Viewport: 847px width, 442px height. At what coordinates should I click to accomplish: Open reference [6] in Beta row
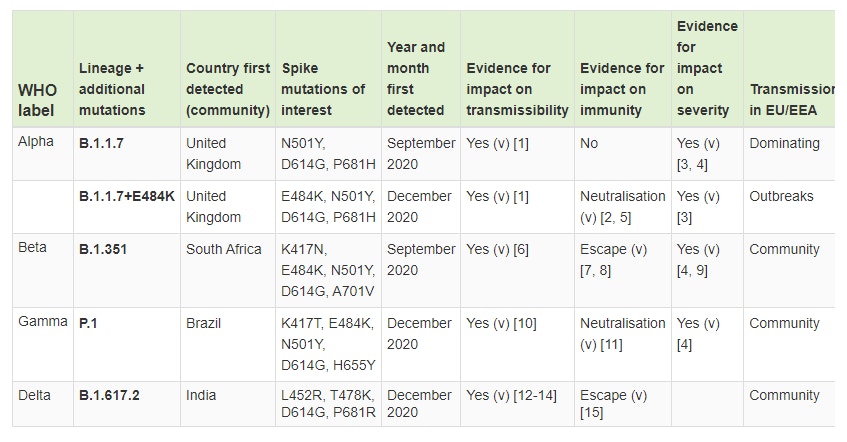click(x=520, y=249)
